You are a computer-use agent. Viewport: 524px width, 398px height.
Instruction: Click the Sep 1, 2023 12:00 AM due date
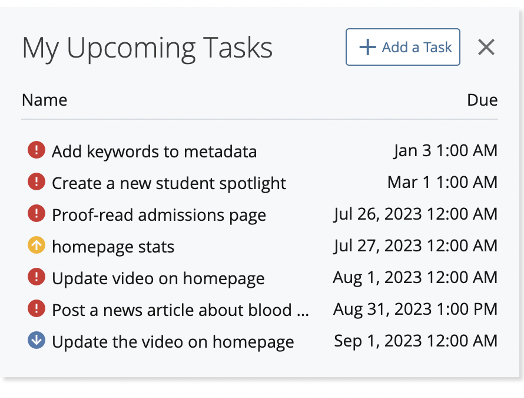point(416,341)
